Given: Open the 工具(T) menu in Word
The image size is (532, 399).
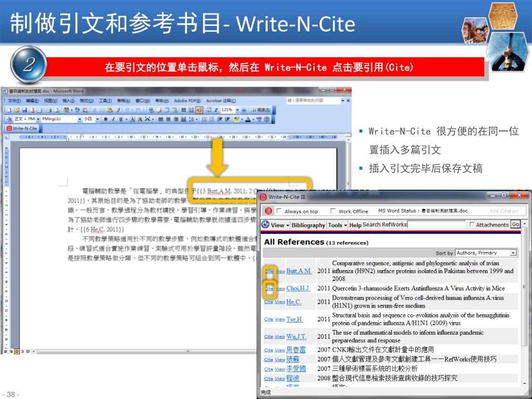Looking at the screenshot, I should point(105,101).
